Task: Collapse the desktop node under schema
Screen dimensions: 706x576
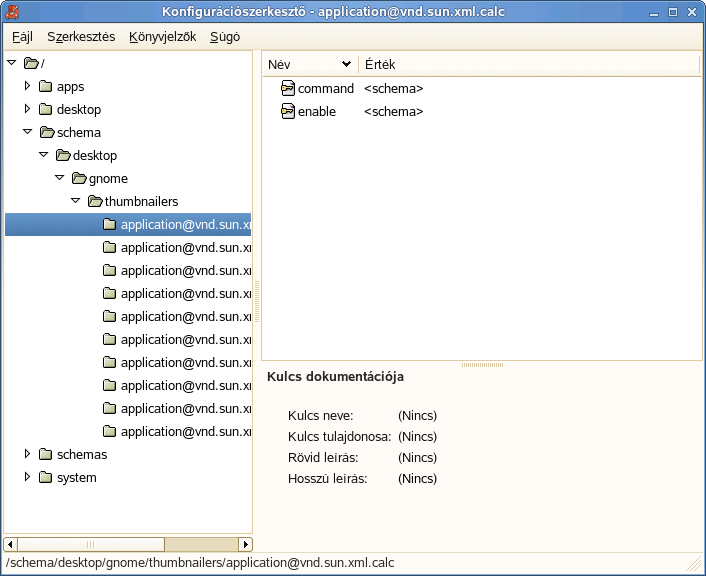Action: [44, 154]
